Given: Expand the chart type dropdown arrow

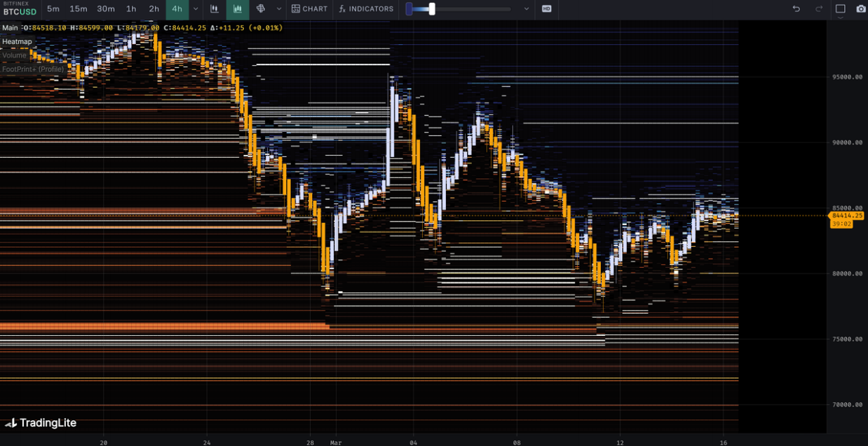Looking at the screenshot, I should 279,9.
